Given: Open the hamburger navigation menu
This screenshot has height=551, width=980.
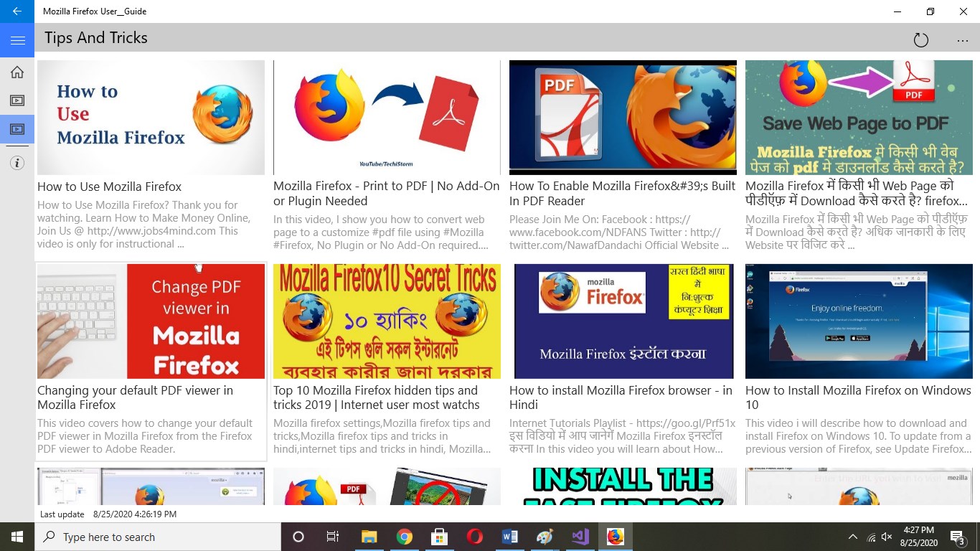Looking at the screenshot, I should pyautogui.click(x=17, y=40).
